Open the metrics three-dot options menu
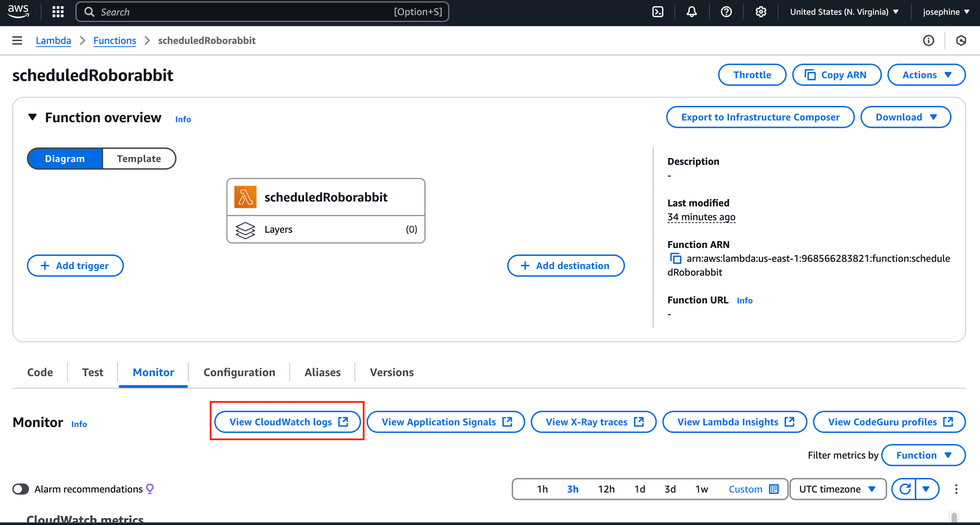The image size is (980, 525). coord(956,489)
